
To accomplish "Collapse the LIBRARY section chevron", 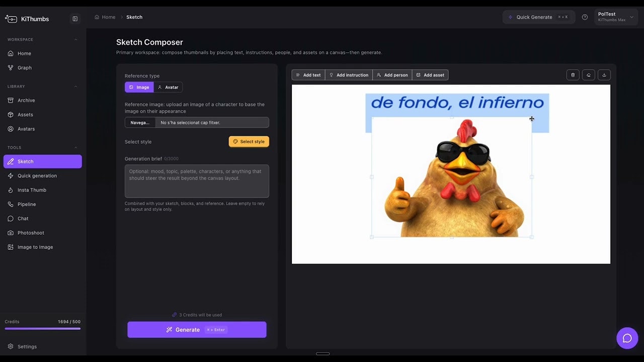I will click(x=76, y=86).
